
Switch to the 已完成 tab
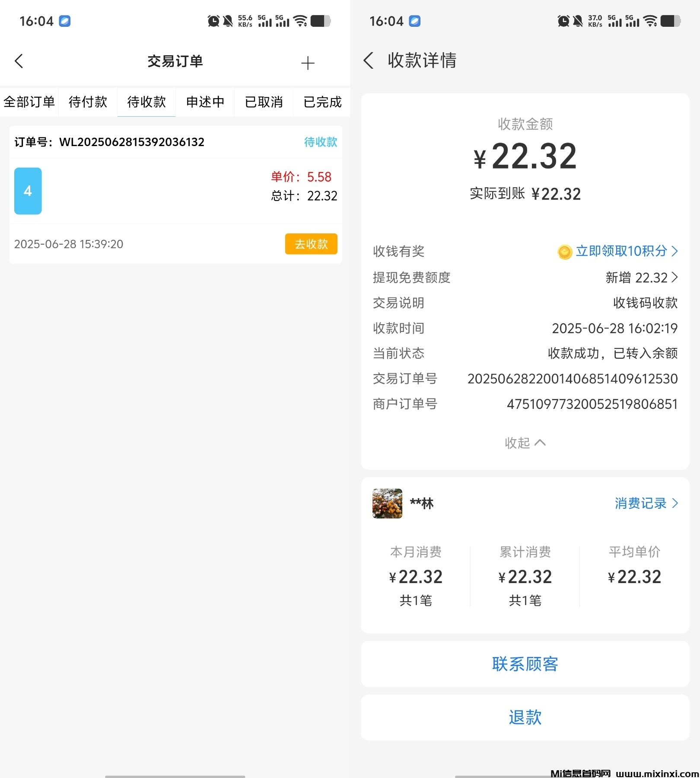pos(322,102)
